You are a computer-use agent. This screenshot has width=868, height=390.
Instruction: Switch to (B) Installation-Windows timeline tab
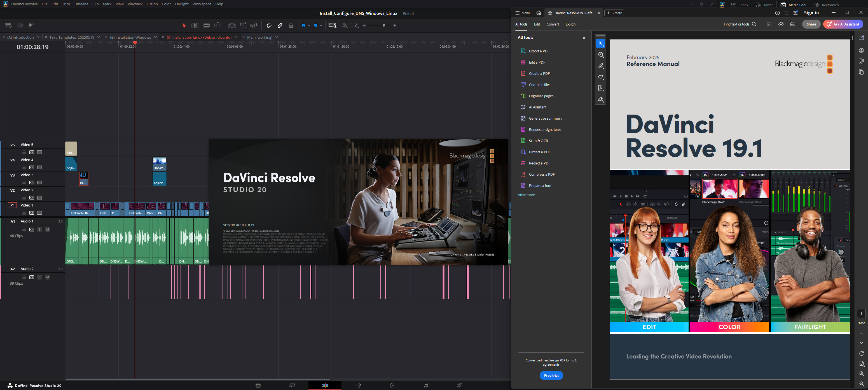[x=130, y=37]
